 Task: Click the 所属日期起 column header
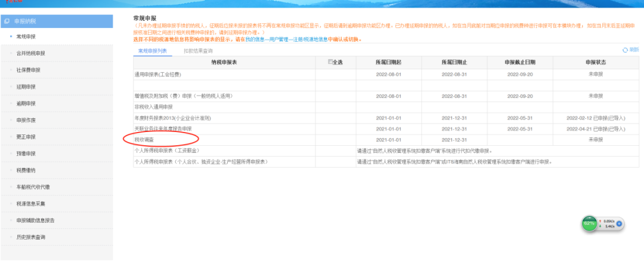click(389, 62)
